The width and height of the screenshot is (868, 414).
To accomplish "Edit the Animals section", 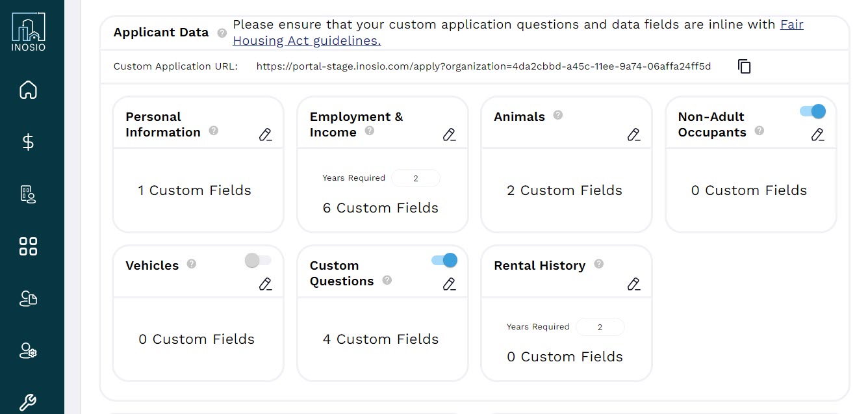I will click(633, 135).
